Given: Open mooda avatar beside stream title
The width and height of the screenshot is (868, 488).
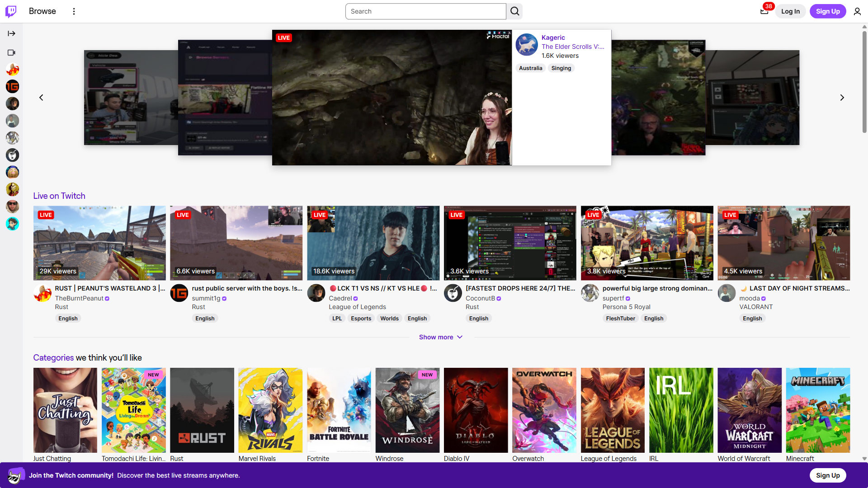Looking at the screenshot, I should click(x=727, y=293).
